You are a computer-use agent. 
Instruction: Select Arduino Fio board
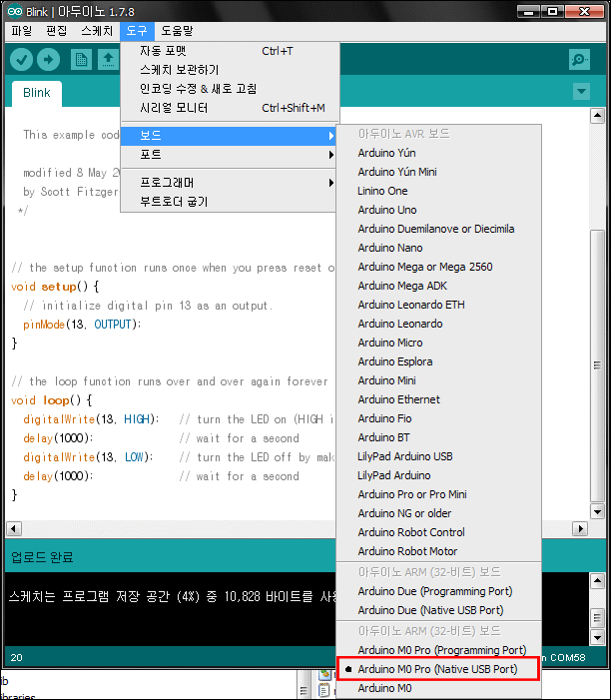pos(438,418)
